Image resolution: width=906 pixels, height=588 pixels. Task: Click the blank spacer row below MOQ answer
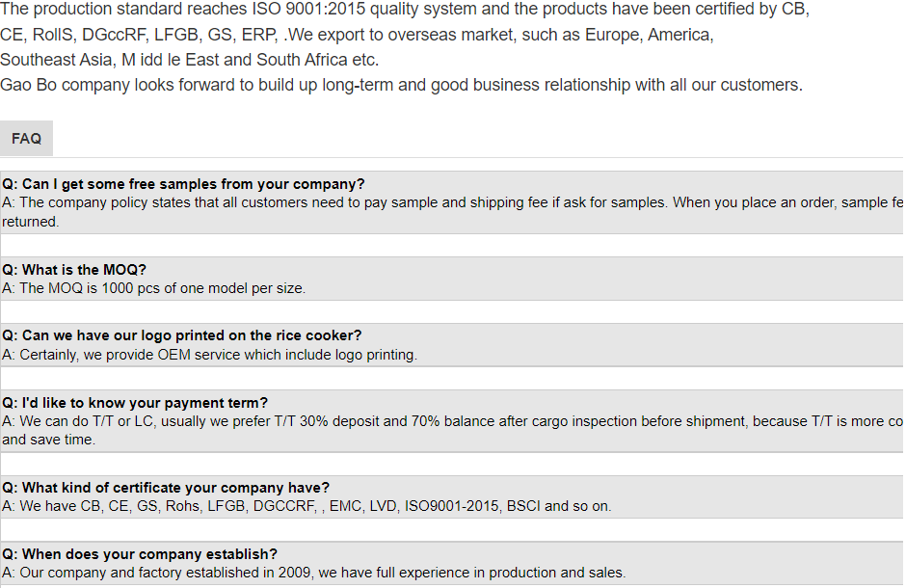(x=452, y=312)
